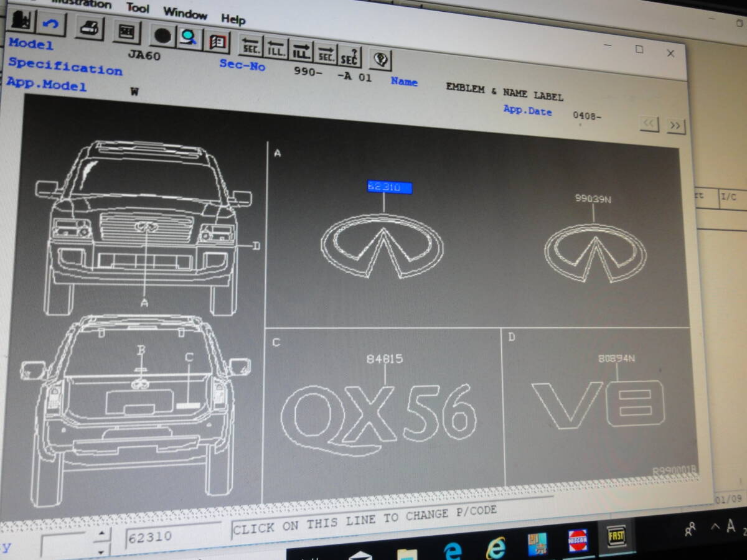Click the magnifier search toolbar icon
This screenshot has width=747, height=560.
(x=188, y=37)
